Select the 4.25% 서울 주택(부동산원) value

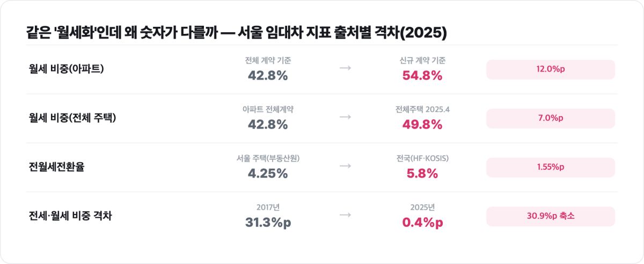coord(268,174)
